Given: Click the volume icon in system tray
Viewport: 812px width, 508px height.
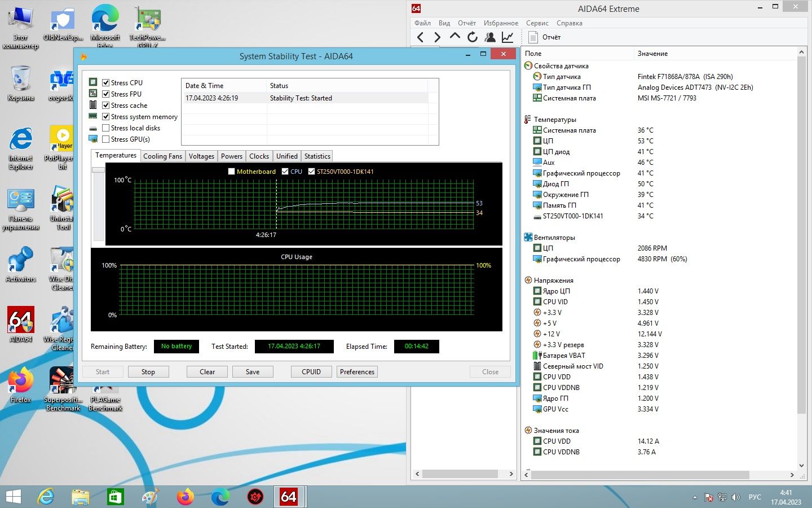Looking at the screenshot, I should pos(735,497).
